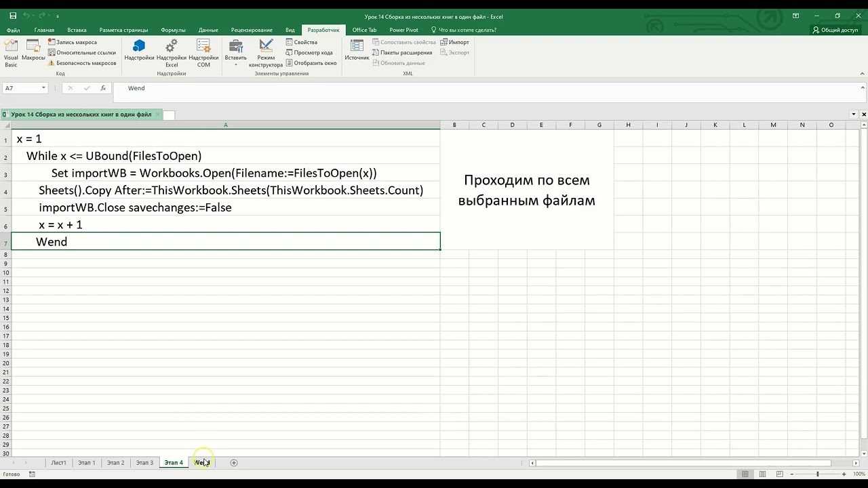
Task: Select row 3 header
Action: 5,174
